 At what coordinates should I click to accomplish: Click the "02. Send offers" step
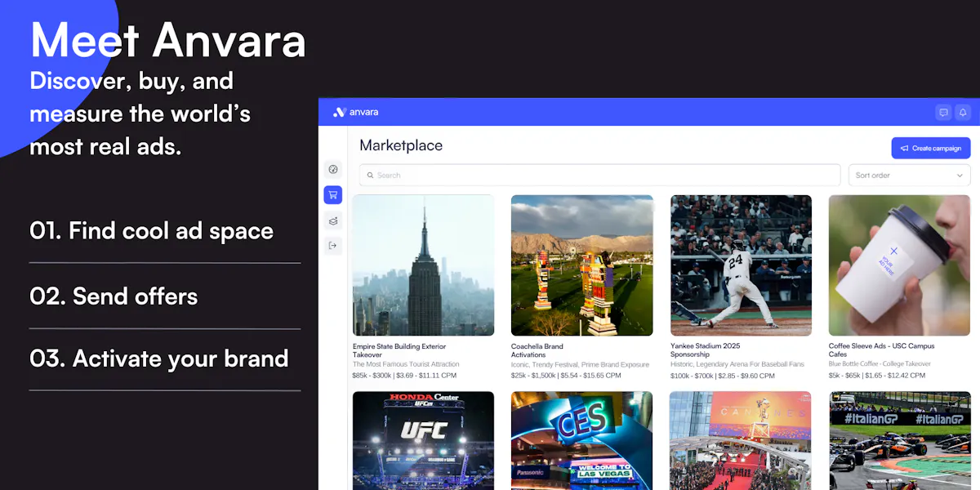(114, 296)
